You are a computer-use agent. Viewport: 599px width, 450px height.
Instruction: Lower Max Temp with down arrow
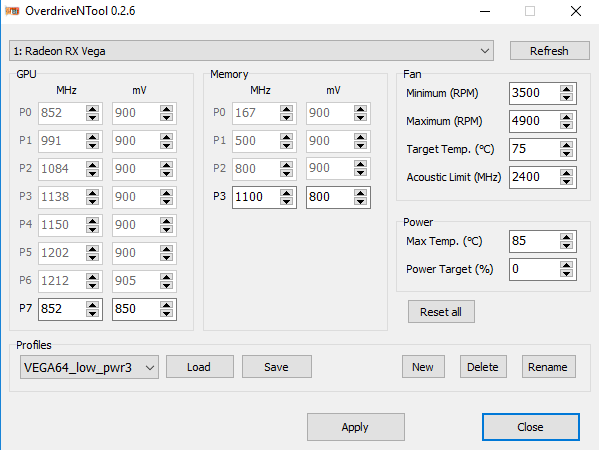click(567, 245)
